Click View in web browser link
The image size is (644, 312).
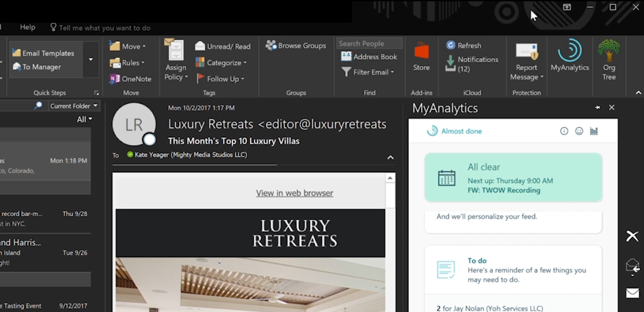(294, 193)
